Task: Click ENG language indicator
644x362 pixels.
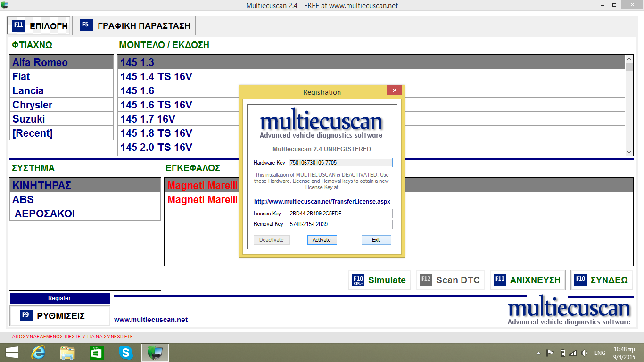Action: pos(600,353)
